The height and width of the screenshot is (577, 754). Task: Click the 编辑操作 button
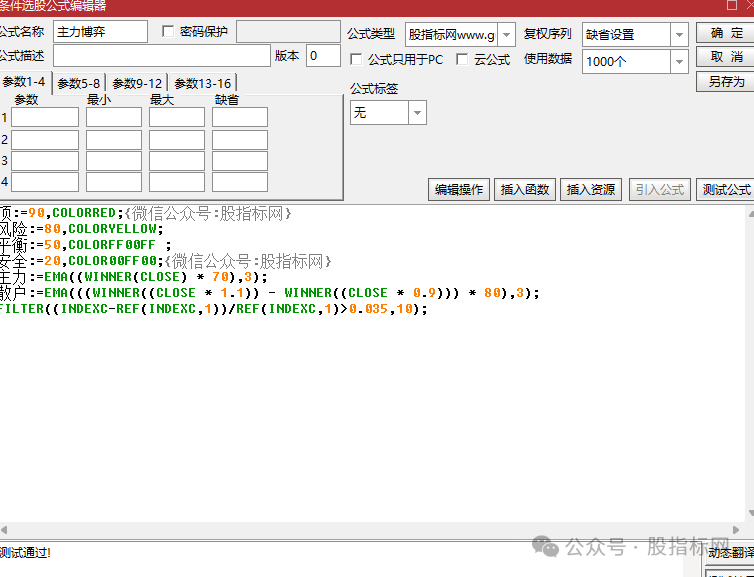(459, 189)
